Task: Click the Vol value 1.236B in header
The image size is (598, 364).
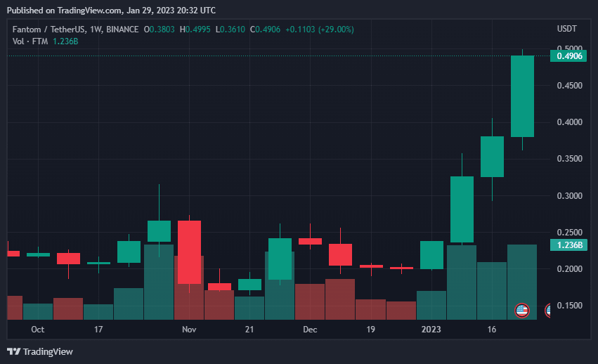Action: [x=65, y=41]
